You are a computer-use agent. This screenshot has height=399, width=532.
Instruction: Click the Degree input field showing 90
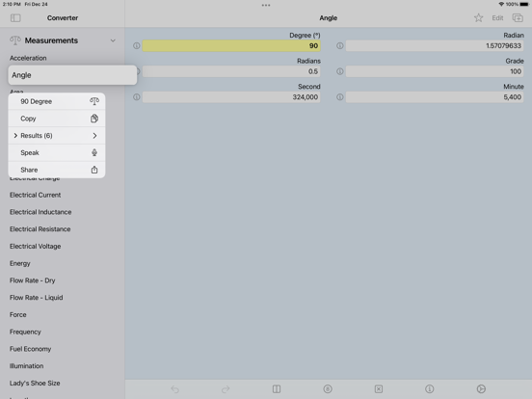tap(231, 46)
